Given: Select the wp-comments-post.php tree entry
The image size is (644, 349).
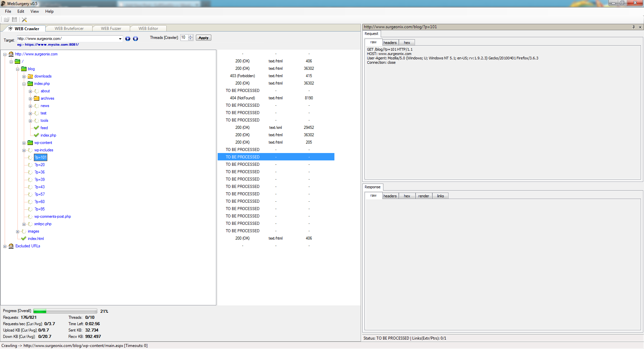Looking at the screenshot, I should [x=53, y=216].
